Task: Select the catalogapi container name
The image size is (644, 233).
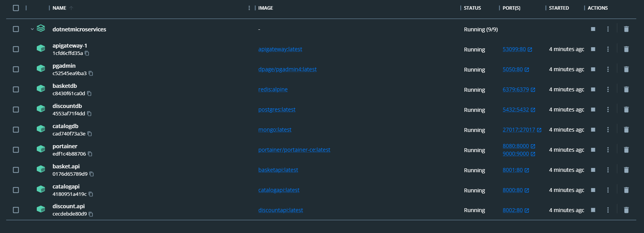Action: pyautogui.click(x=66, y=186)
